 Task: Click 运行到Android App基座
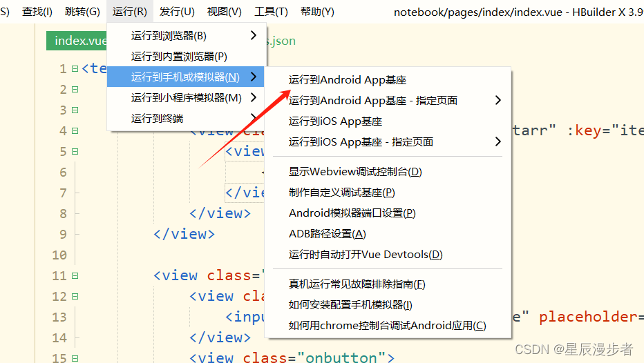point(388,79)
